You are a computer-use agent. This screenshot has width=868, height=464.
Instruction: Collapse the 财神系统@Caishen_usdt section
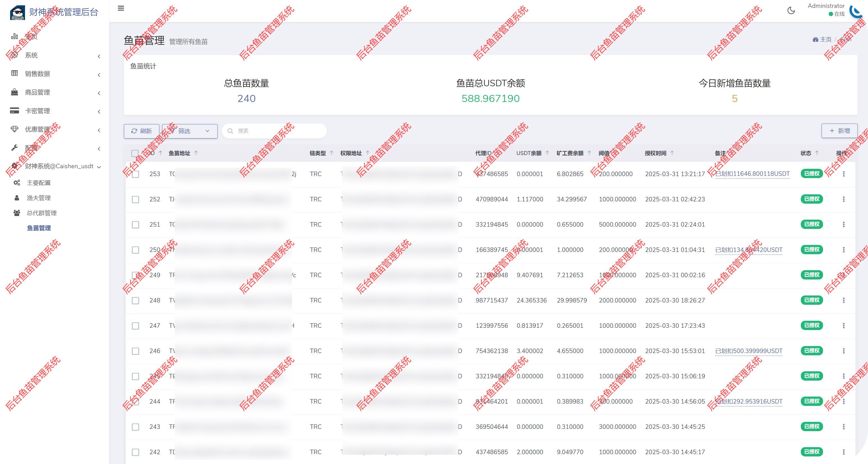pos(99,166)
